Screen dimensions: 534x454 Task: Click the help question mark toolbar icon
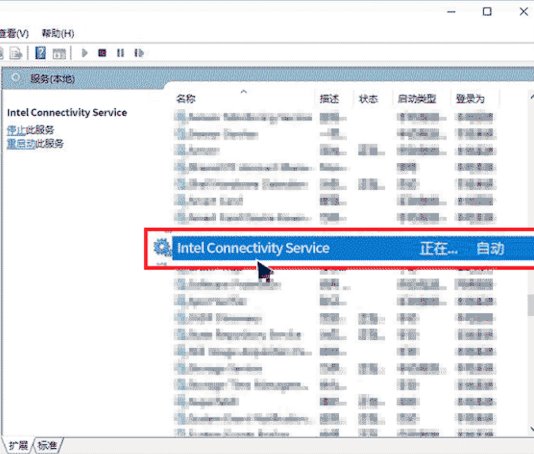[x=40, y=53]
